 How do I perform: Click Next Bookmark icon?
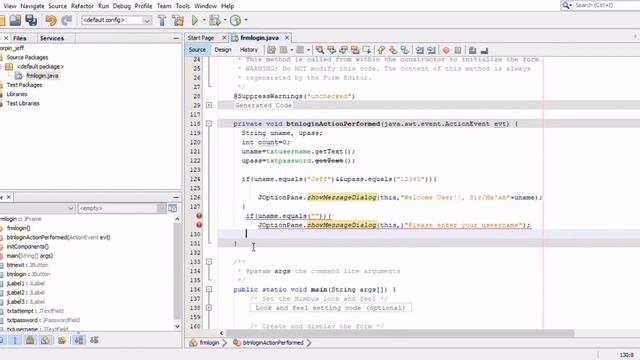pyautogui.click(x=393, y=50)
